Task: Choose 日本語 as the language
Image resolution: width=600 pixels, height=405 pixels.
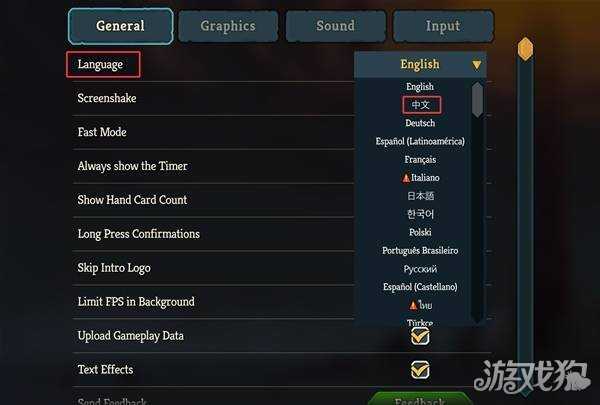Action: [420, 196]
